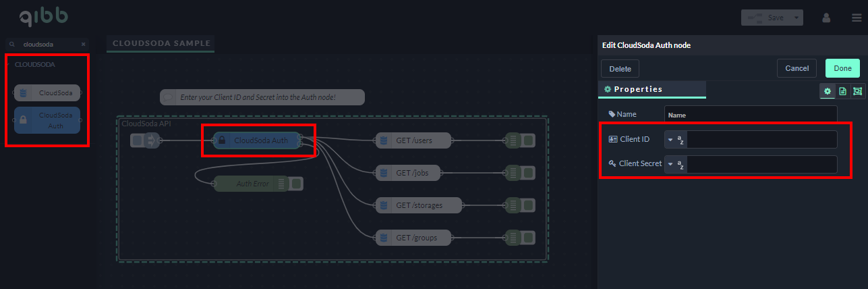The height and width of the screenshot is (289, 868).
Task: Clear the palette search with the x icon
Action: (x=84, y=44)
